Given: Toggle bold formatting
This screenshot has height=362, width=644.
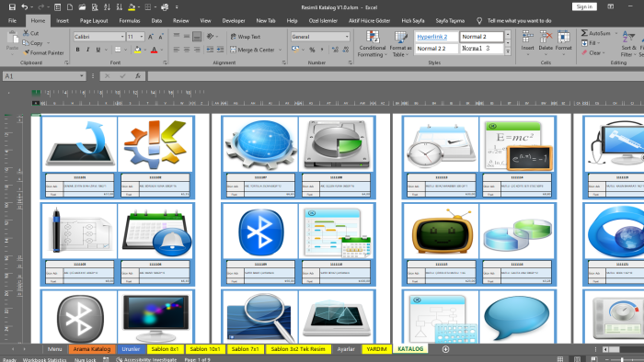Looking at the screenshot, I should [x=77, y=50].
